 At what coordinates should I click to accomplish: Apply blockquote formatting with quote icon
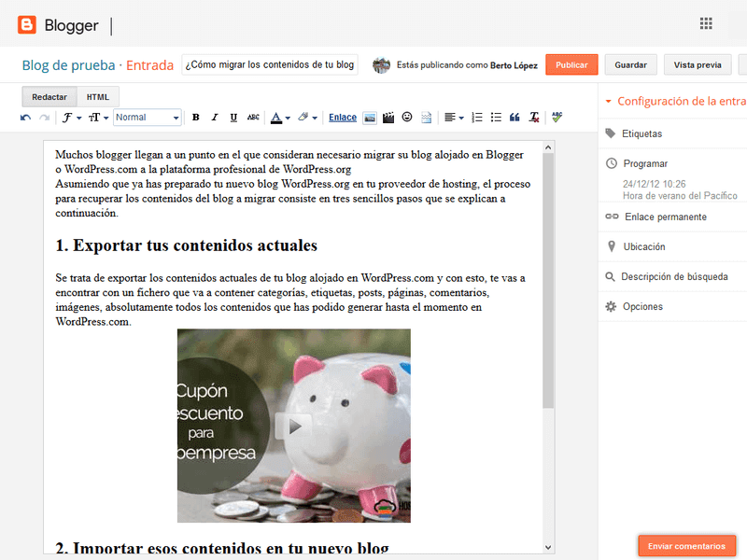514,118
